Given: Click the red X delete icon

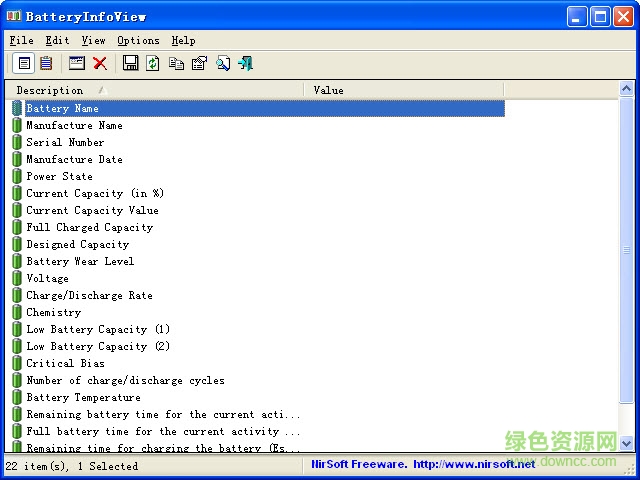Looking at the screenshot, I should [100, 63].
